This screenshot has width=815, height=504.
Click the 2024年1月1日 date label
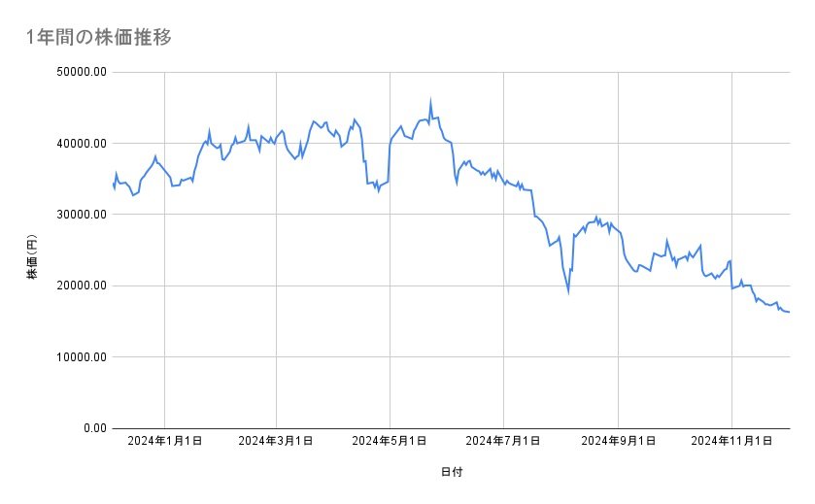point(165,441)
